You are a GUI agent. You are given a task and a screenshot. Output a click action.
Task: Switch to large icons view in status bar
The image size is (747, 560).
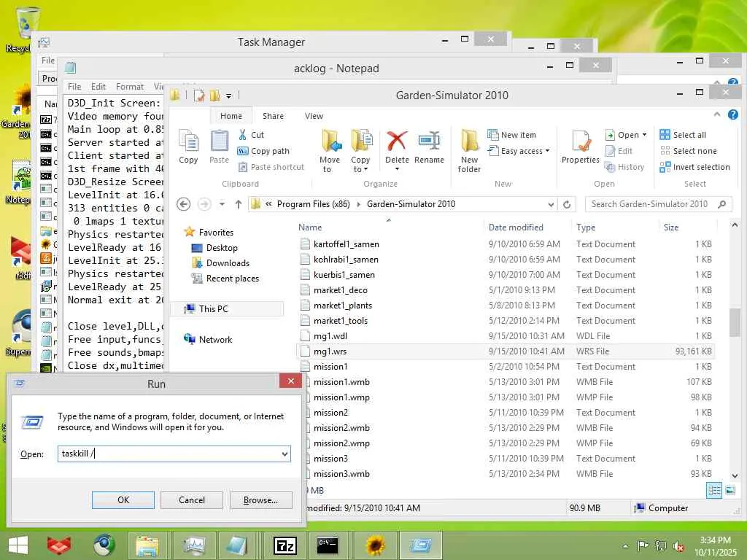729,490
